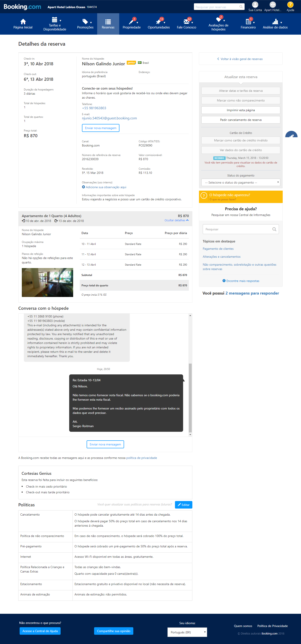The image size is (301, 644).
Task: Click Acesse a Central de Ajuda button
Action: 40,631
